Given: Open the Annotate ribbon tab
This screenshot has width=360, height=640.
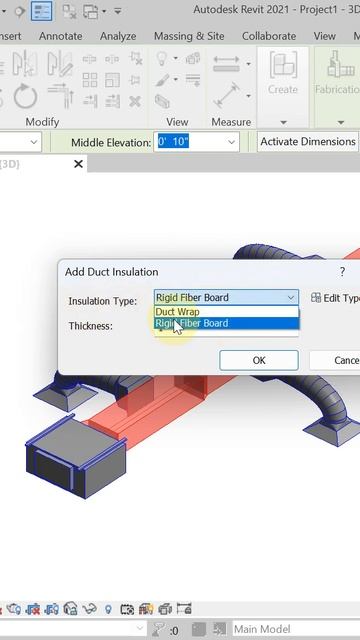Looking at the screenshot, I should 60,36.
